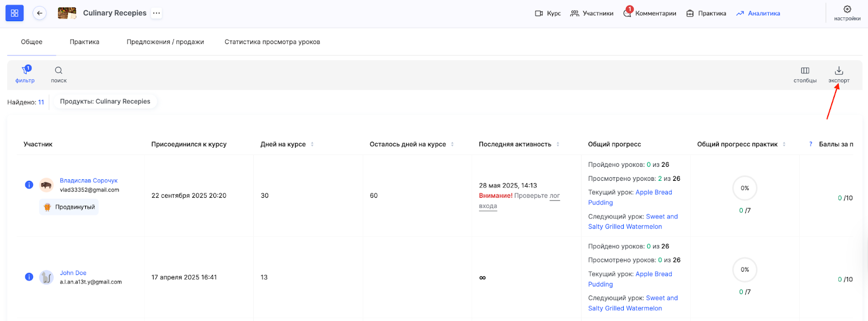Click the back arrow button

click(40, 13)
